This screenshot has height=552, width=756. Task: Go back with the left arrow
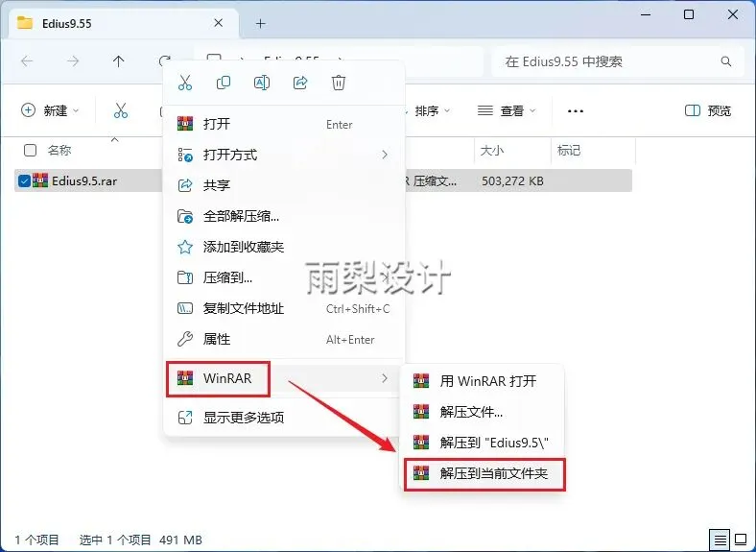pos(27,61)
